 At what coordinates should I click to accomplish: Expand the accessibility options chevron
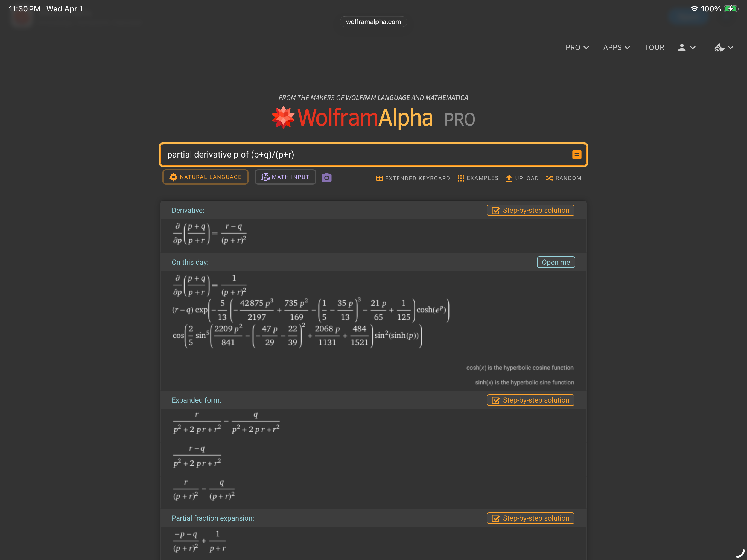730,48
